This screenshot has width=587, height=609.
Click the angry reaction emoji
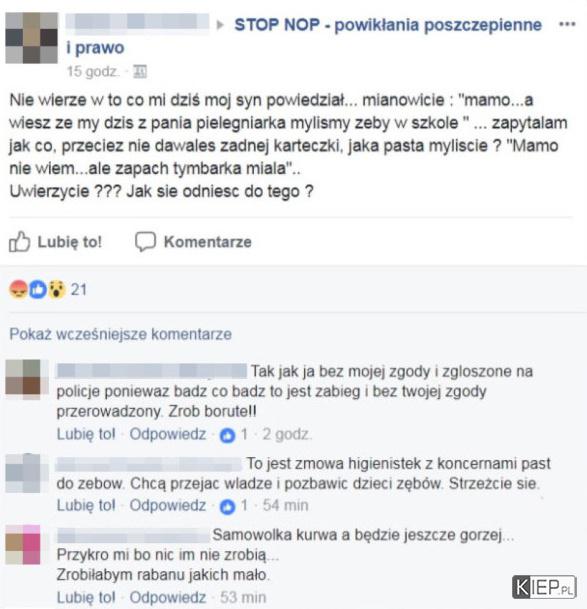tap(18, 289)
